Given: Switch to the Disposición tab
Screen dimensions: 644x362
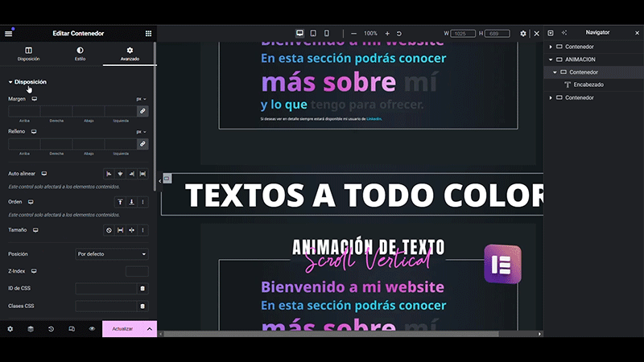Looking at the screenshot, I should tap(28, 54).
